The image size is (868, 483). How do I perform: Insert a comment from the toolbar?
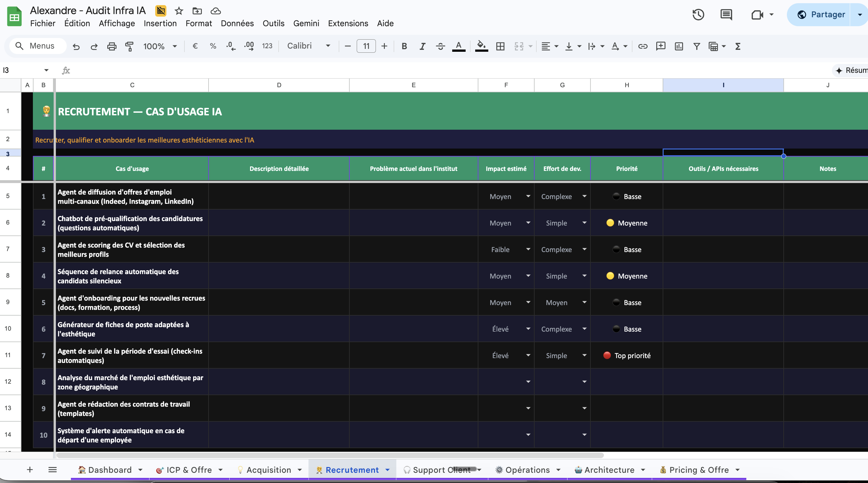click(661, 46)
